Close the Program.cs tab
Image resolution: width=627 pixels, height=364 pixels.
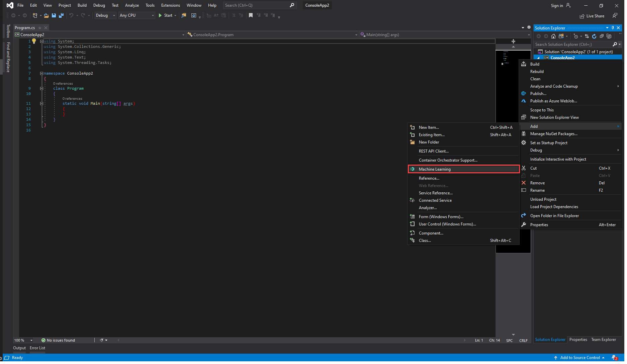46,28
